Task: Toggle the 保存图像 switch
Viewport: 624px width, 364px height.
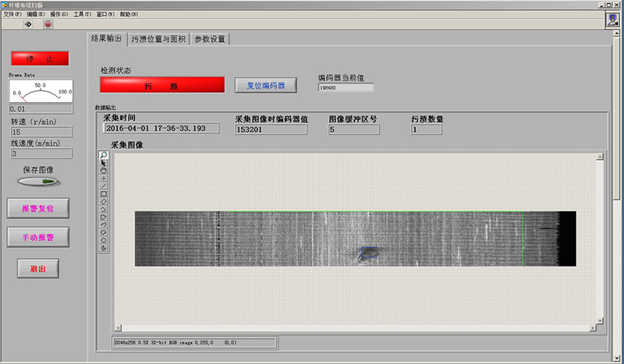Action: [38, 182]
